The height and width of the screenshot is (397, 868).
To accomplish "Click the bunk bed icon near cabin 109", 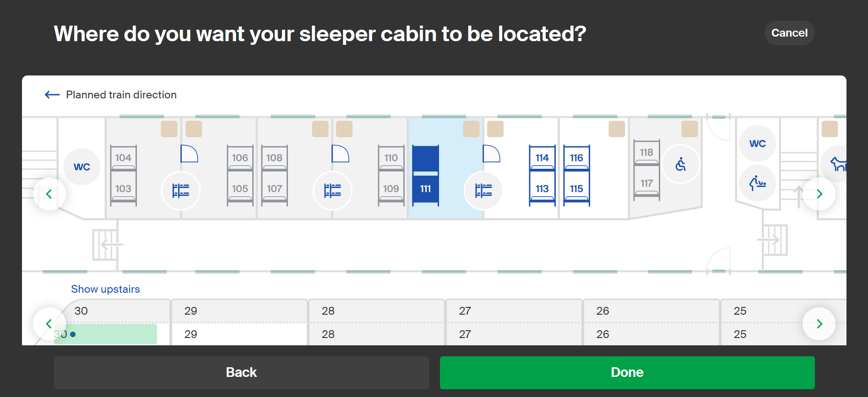I will [x=333, y=191].
